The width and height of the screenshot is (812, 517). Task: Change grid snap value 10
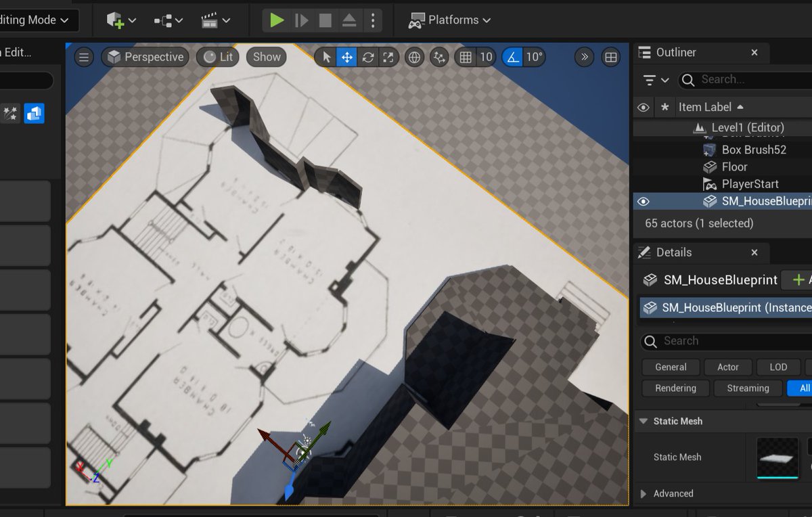click(x=486, y=57)
